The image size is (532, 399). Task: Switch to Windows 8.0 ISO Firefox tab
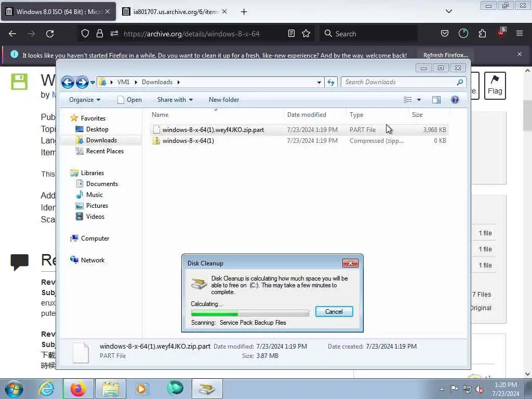click(58, 11)
